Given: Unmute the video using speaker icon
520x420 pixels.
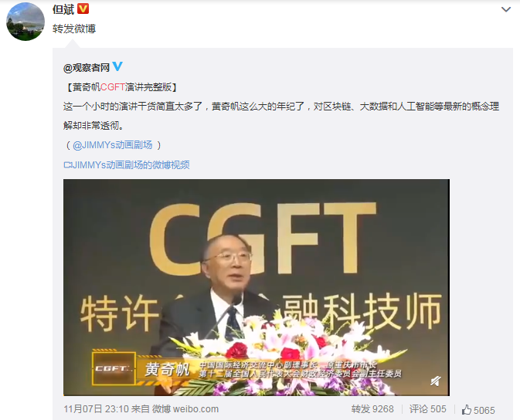Looking at the screenshot, I should click(x=436, y=381).
